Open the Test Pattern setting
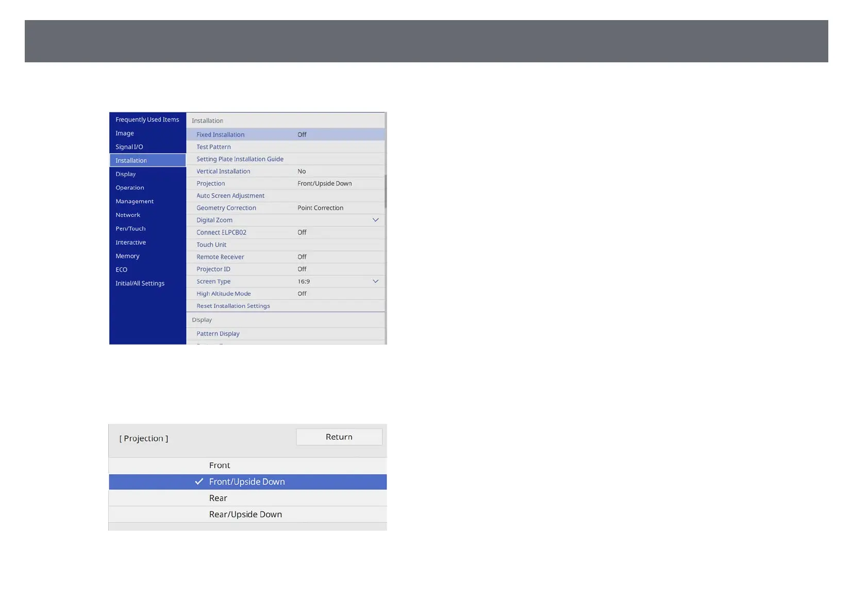Viewport: 868px width, 613px height. point(286,147)
